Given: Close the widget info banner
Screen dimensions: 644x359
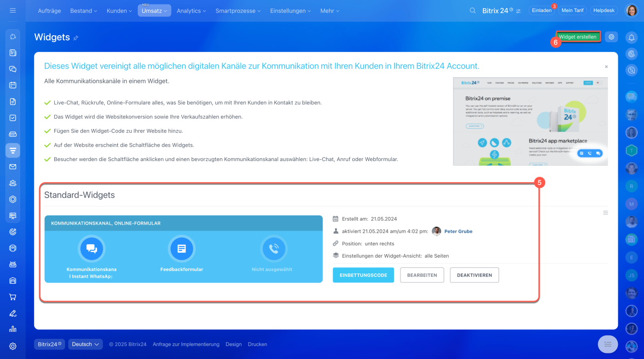Looking at the screenshot, I should (606, 66).
